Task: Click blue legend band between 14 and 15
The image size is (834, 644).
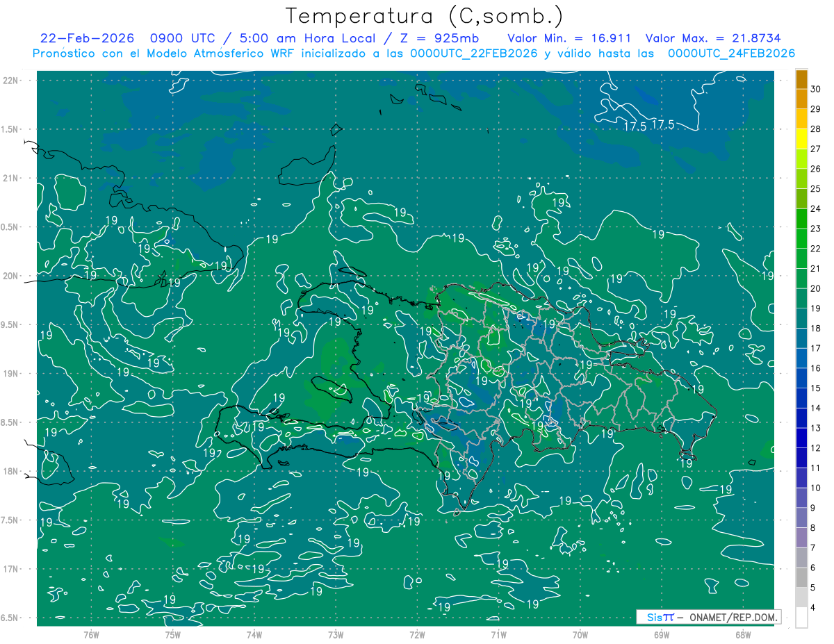Action: pyautogui.click(x=801, y=398)
